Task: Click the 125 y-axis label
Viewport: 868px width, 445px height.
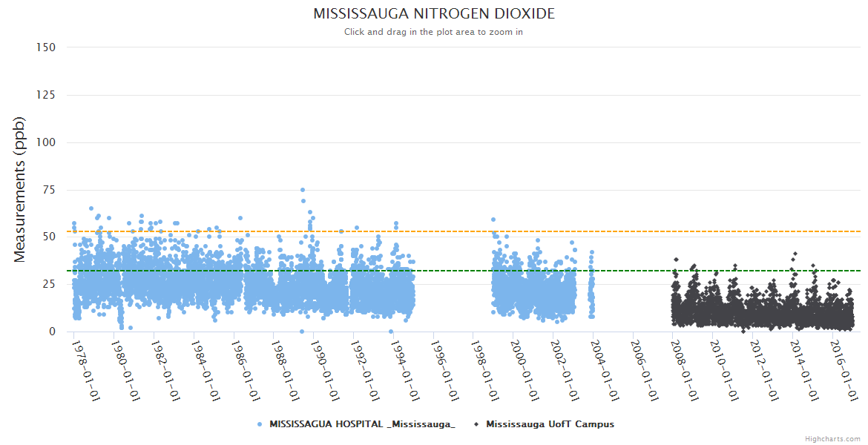Action: [46, 95]
